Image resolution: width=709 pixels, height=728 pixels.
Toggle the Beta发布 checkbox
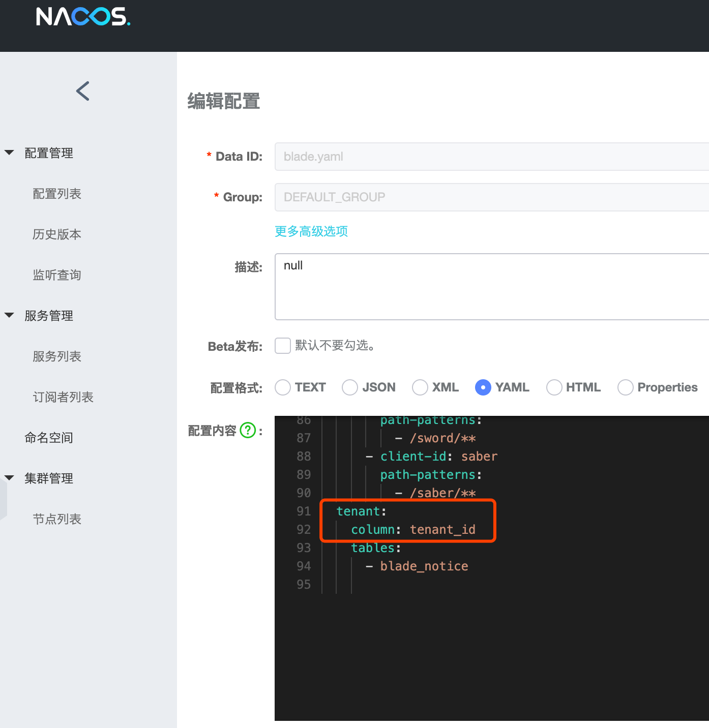click(283, 346)
